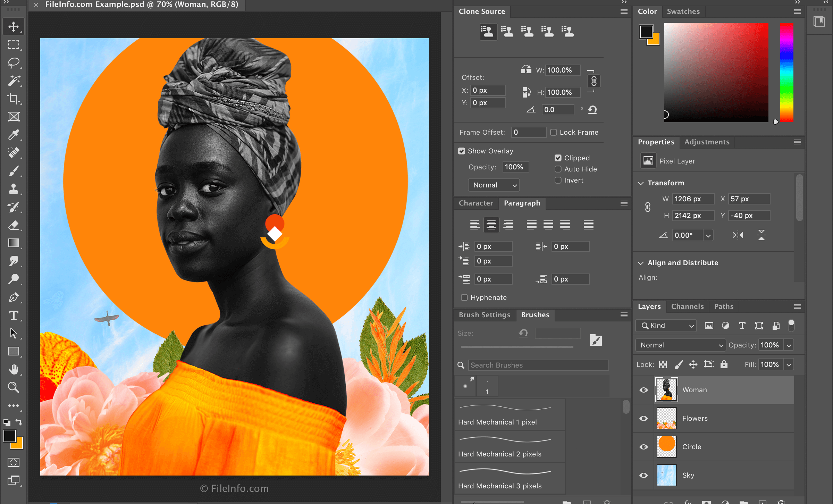Click flip horizontal icon in Transform
This screenshot has width=833, height=504.
coord(738,235)
